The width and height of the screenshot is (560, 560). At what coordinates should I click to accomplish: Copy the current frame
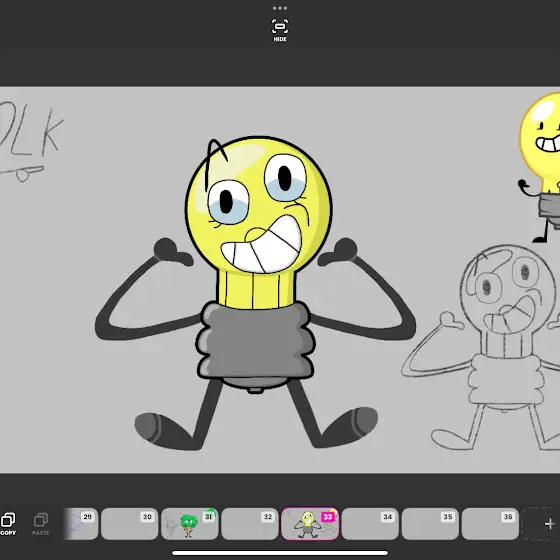pyautogui.click(x=8, y=524)
